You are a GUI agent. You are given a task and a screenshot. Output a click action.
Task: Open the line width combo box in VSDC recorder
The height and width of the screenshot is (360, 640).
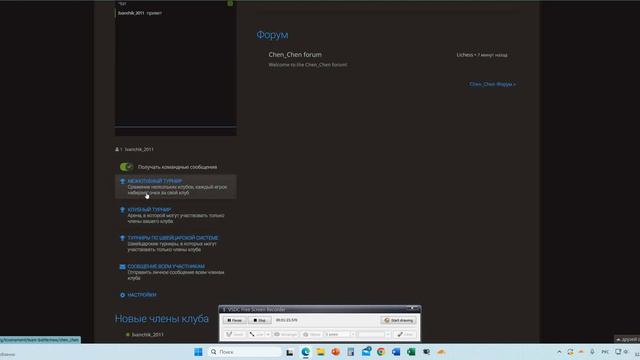tap(340, 334)
